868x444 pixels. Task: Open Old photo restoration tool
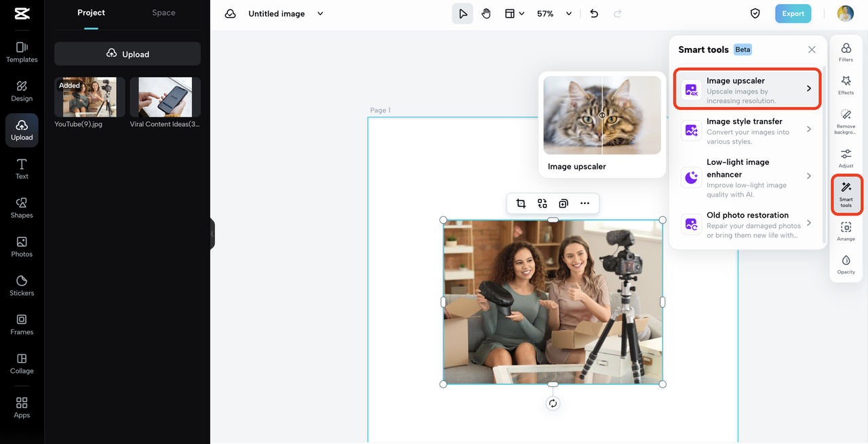click(747, 226)
